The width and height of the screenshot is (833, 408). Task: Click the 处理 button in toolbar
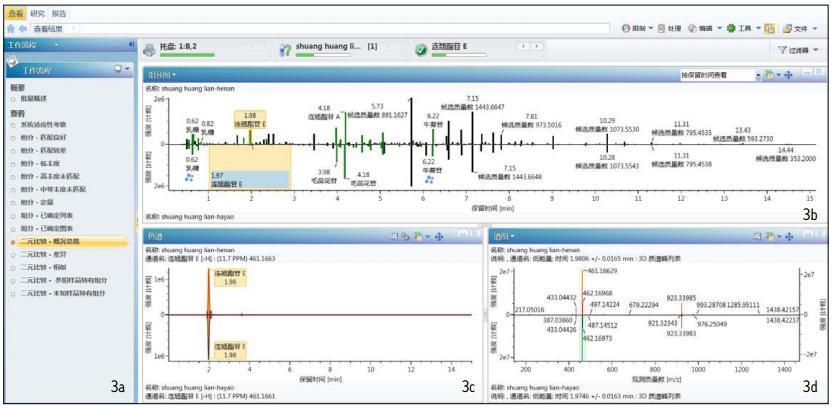(669, 29)
